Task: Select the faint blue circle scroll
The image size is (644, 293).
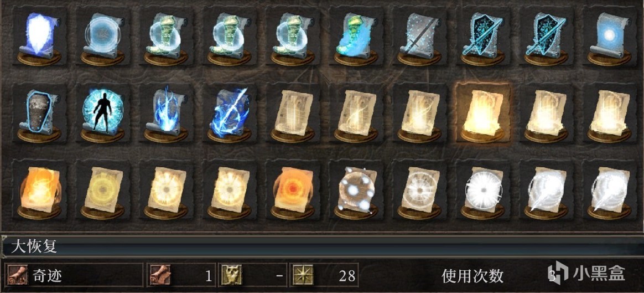Action: (x=102, y=36)
